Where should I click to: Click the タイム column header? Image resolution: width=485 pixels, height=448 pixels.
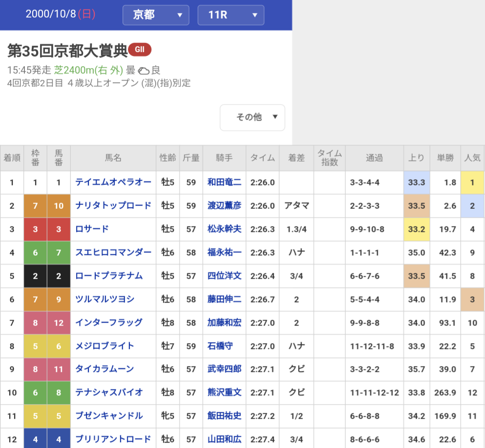click(263, 158)
